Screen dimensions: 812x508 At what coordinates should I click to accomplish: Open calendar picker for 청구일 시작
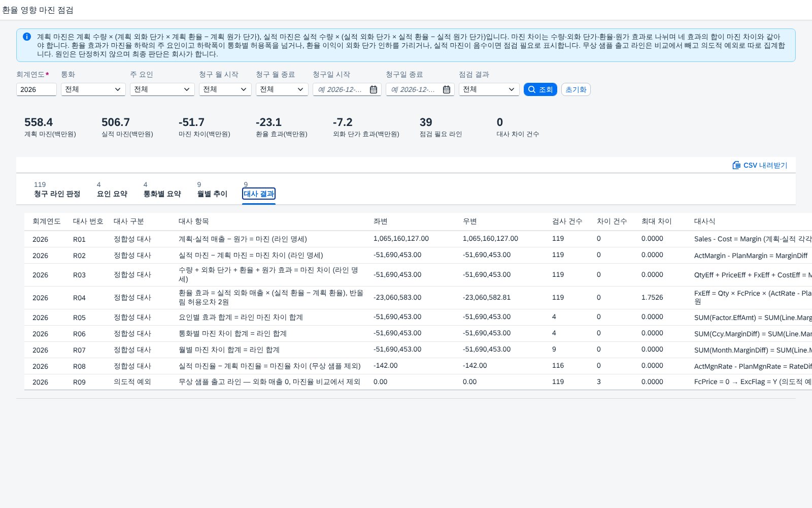(374, 89)
